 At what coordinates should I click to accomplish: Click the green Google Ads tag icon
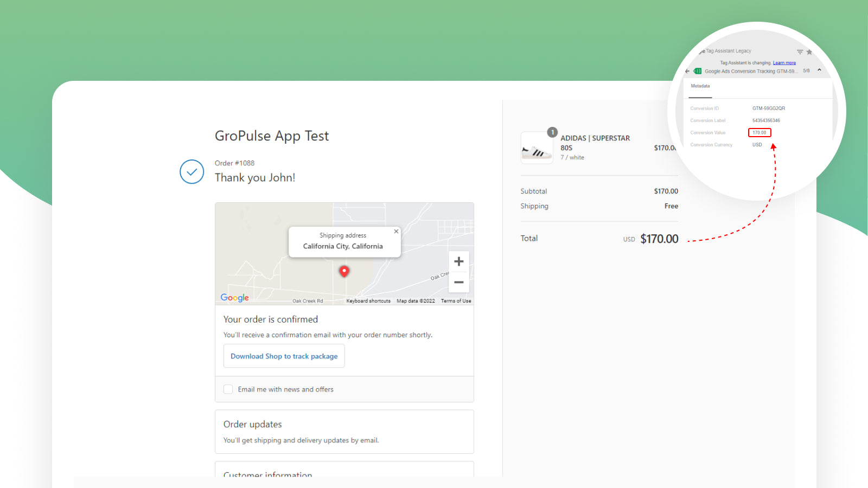coord(698,71)
